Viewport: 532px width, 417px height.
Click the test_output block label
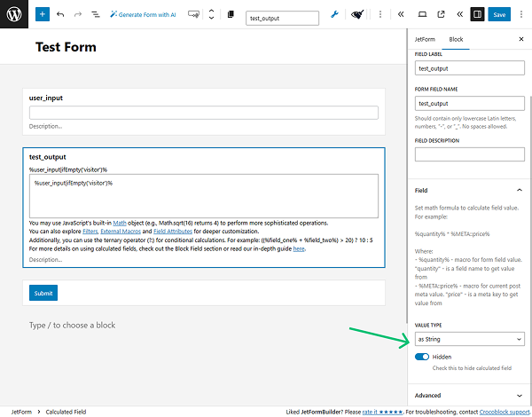(48, 157)
